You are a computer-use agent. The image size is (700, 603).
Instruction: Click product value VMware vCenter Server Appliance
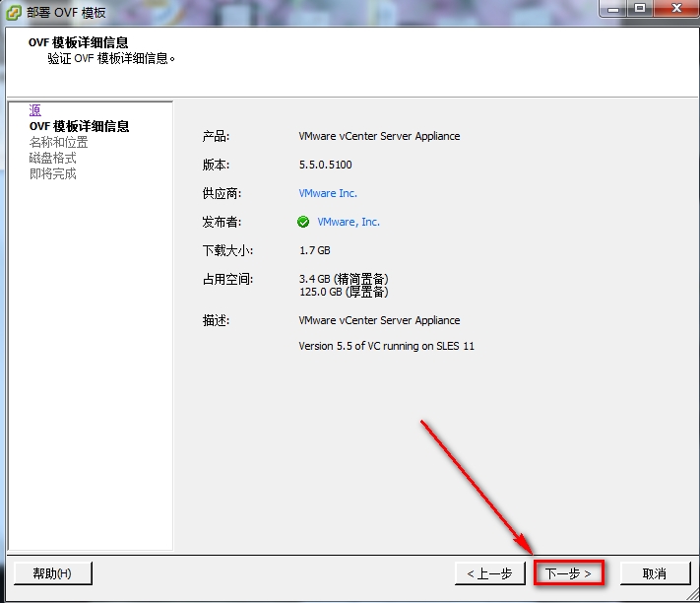(x=379, y=136)
